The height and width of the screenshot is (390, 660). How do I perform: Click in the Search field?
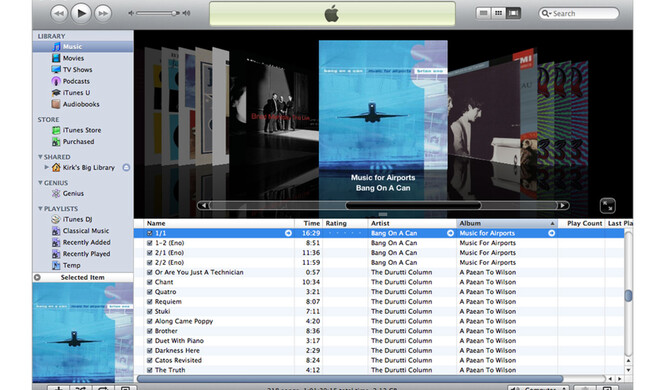pyautogui.click(x=579, y=13)
